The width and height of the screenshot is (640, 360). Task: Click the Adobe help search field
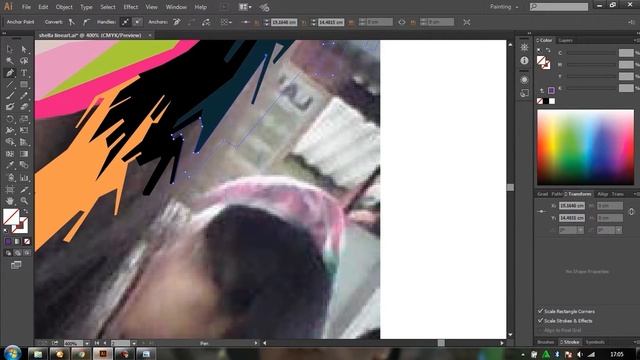(559, 7)
